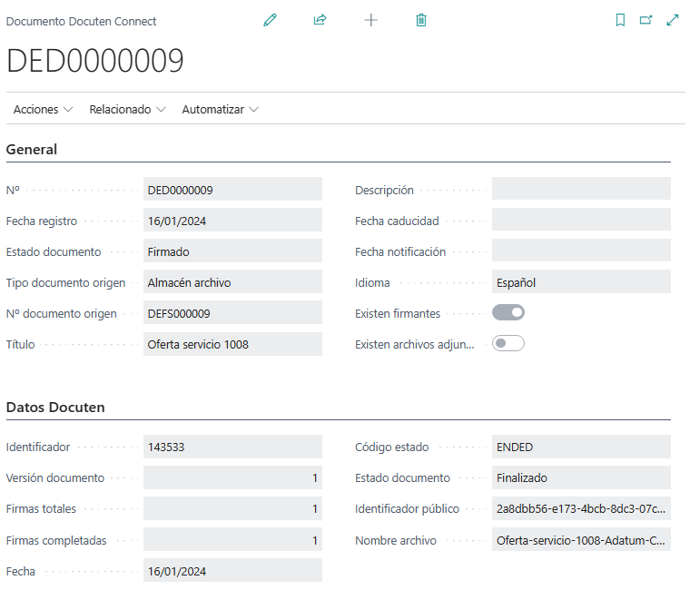Toggle the Existen firmantes switch

[x=508, y=313]
